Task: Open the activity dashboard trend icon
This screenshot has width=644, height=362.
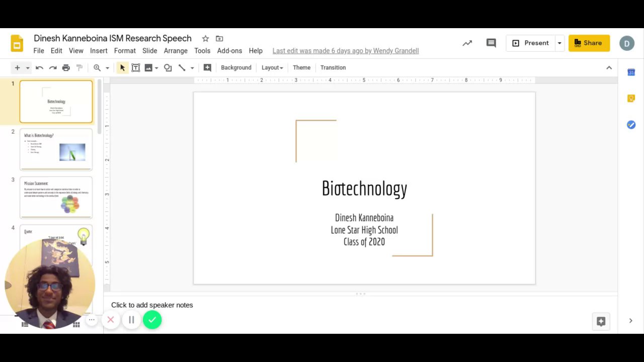Action: point(467,43)
